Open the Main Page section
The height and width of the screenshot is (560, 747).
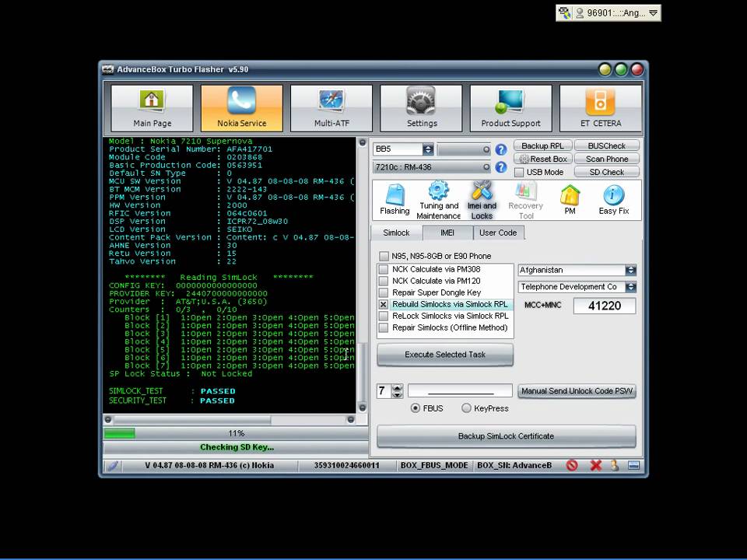click(x=152, y=108)
